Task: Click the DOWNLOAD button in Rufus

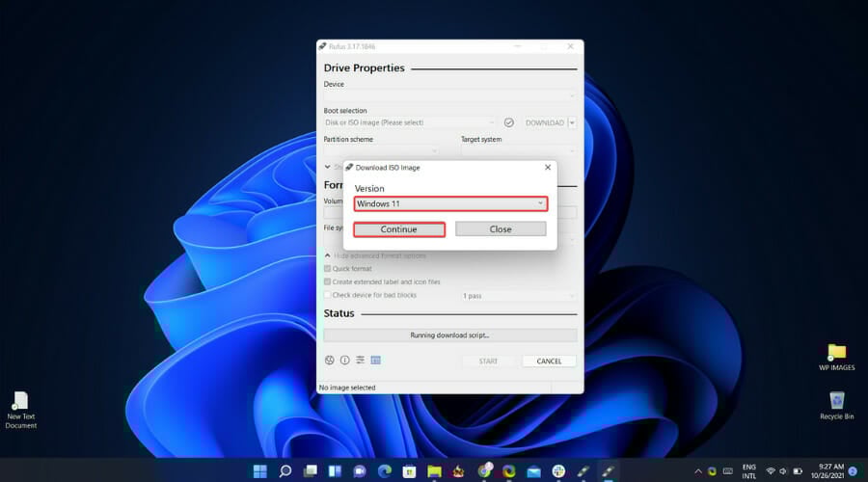Action: [x=545, y=122]
